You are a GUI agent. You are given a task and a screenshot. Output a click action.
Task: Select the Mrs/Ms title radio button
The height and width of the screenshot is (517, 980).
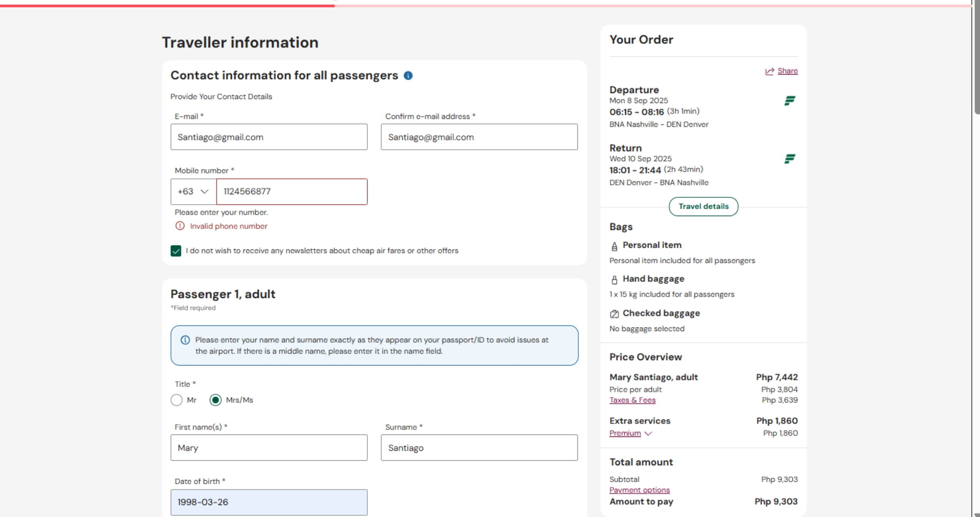tap(215, 400)
